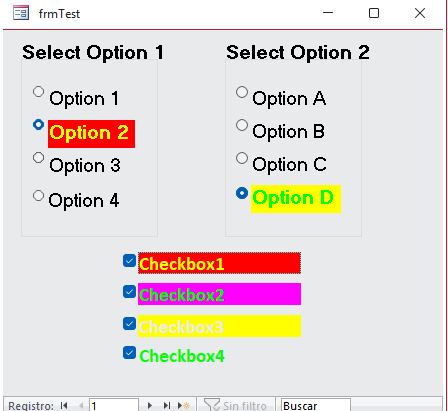
Task: Uncheck the green Checkbox4 checkbox
Action: coord(129,353)
